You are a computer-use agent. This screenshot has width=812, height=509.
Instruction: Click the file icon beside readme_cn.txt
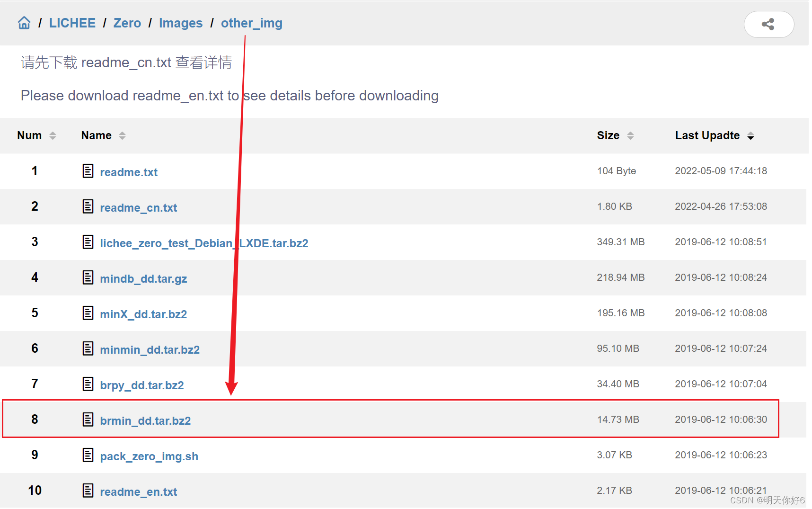pos(88,206)
